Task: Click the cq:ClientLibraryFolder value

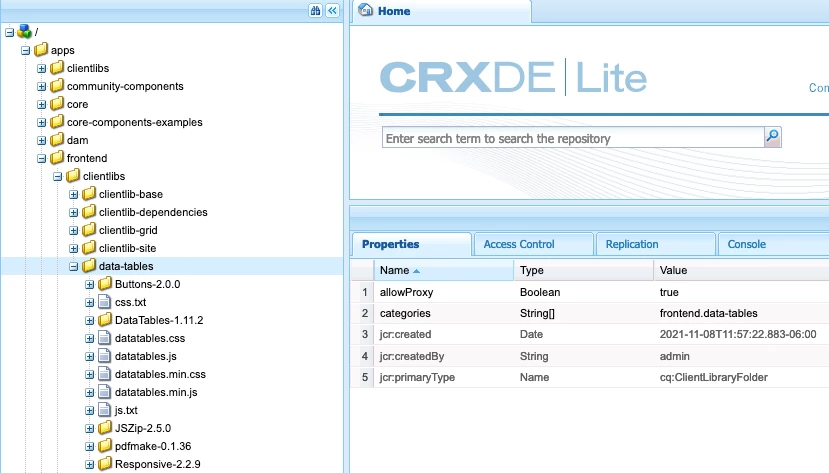Action: 714,377
